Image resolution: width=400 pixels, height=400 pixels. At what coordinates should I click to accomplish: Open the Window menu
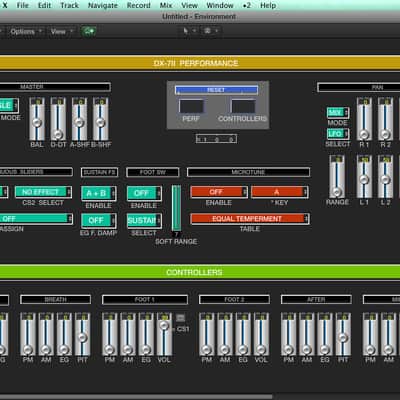(220, 5)
